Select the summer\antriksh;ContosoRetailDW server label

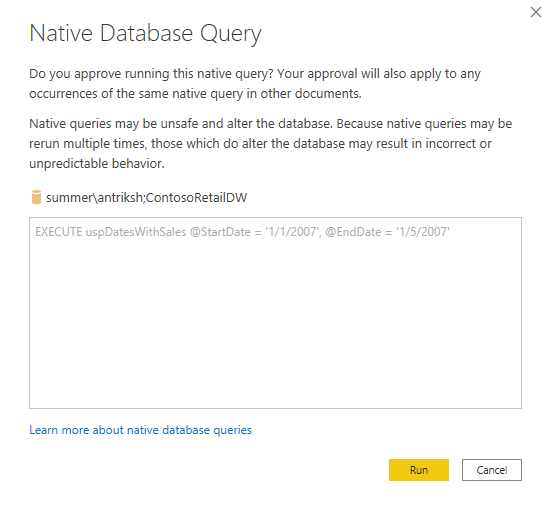pyautogui.click(x=146, y=197)
